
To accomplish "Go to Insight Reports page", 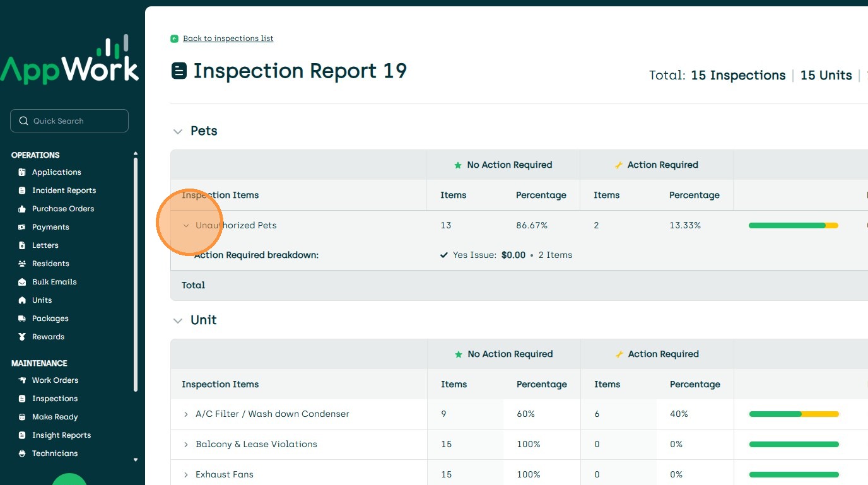I will click(61, 435).
